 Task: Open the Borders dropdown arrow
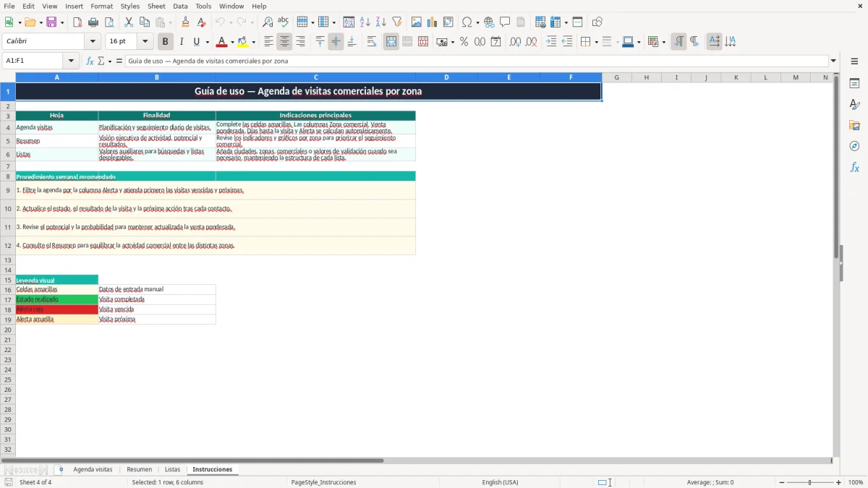coord(596,42)
